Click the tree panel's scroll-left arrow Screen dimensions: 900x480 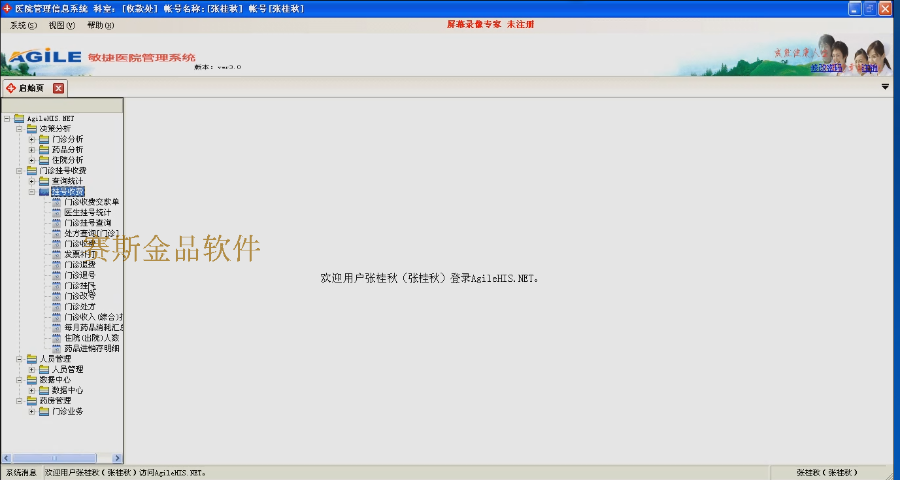pos(6,458)
